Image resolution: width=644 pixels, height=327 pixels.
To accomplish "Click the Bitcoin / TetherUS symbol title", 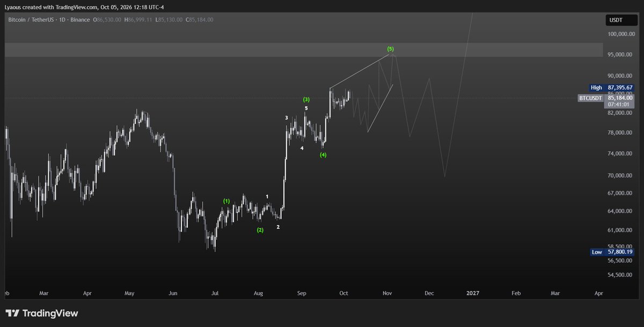I will [x=31, y=20].
